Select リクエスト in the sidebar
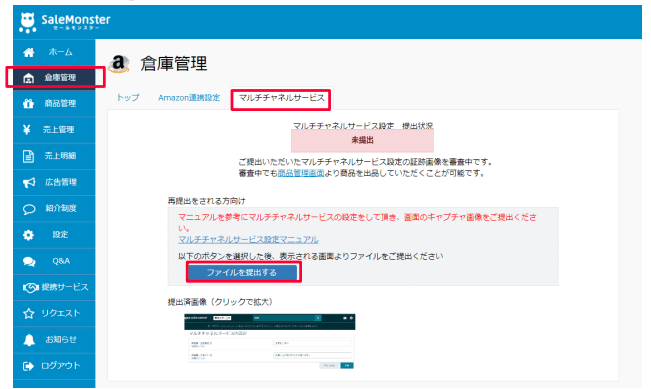The image size is (651, 389). click(61, 313)
